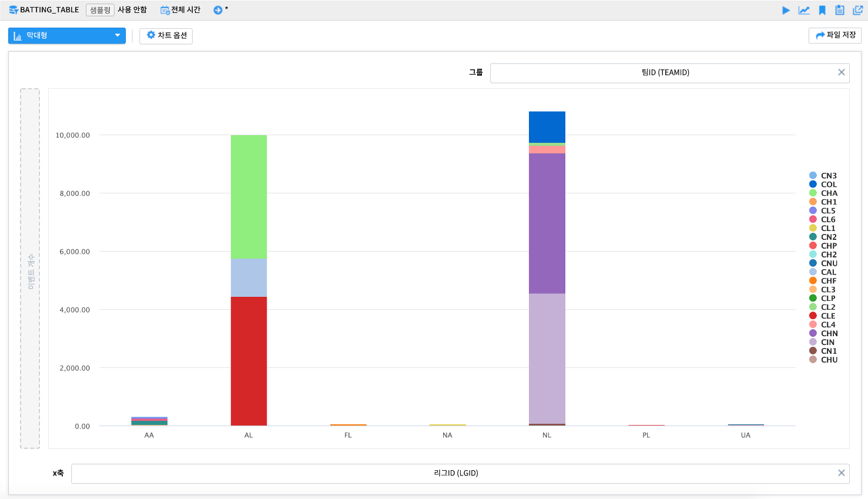
Task: Click the AA bar in the chart
Action: [149, 421]
